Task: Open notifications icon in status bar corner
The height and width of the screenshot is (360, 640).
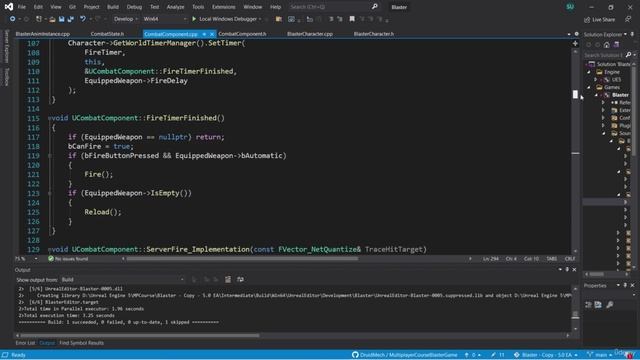Action: point(630,355)
